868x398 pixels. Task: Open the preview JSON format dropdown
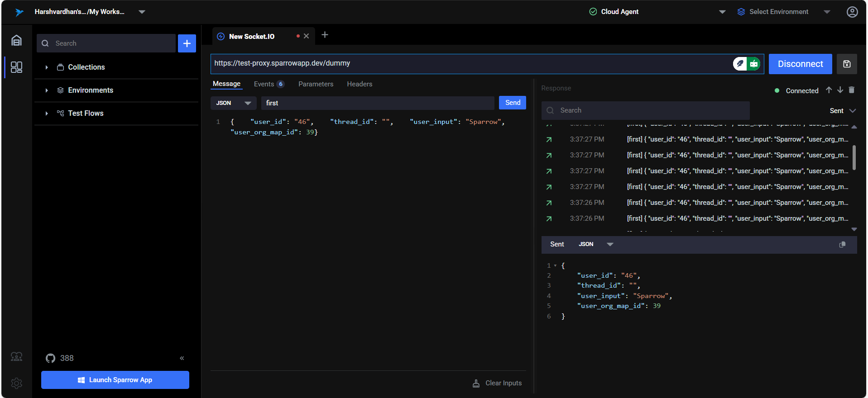pos(596,244)
